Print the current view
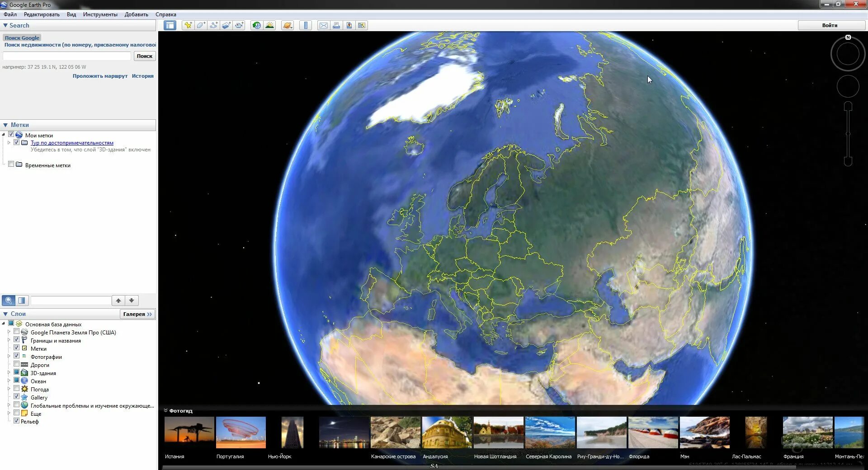Image resolution: width=868 pixels, height=470 pixels. pyautogui.click(x=336, y=25)
